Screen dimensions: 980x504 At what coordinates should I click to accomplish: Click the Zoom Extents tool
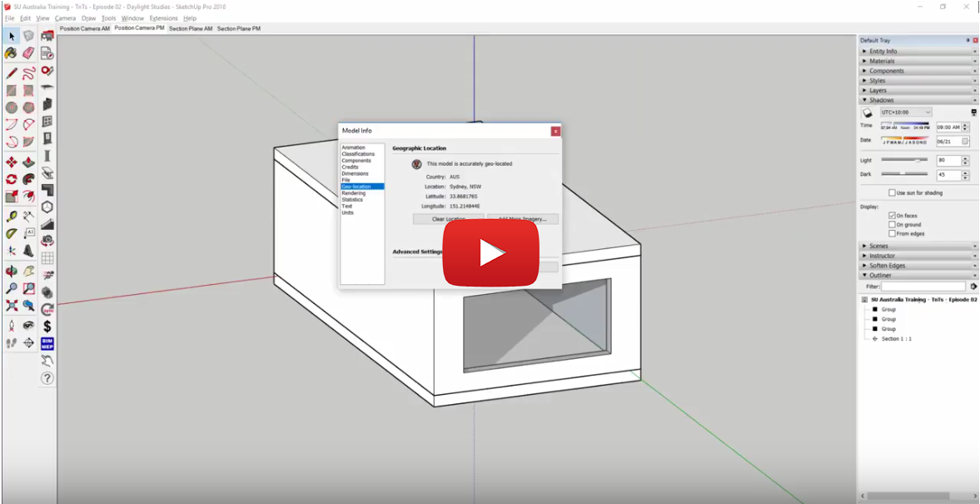point(12,305)
